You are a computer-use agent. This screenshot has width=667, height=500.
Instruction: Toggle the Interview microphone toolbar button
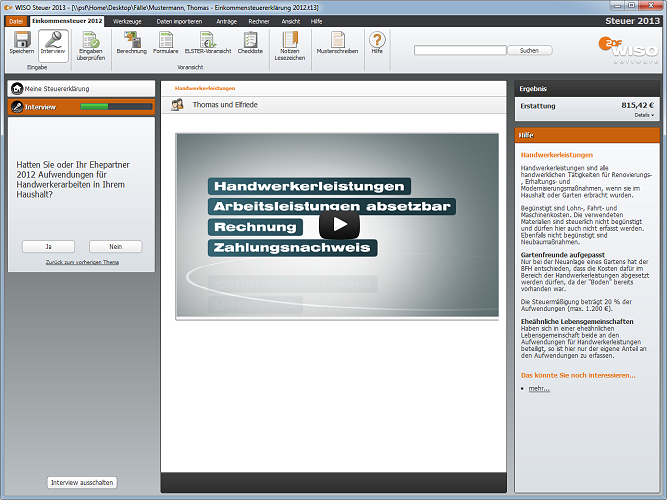click(53, 46)
